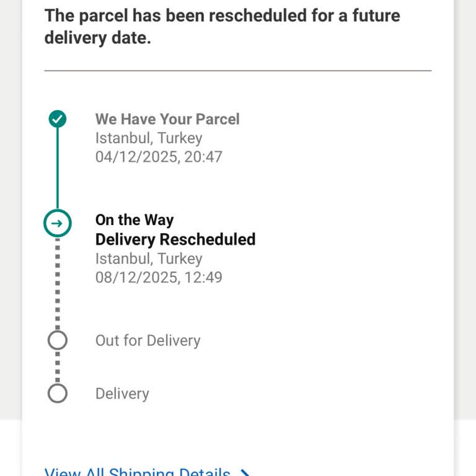Click the We Have Your Parcel heading
476x476 pixels.
(167, 119)
